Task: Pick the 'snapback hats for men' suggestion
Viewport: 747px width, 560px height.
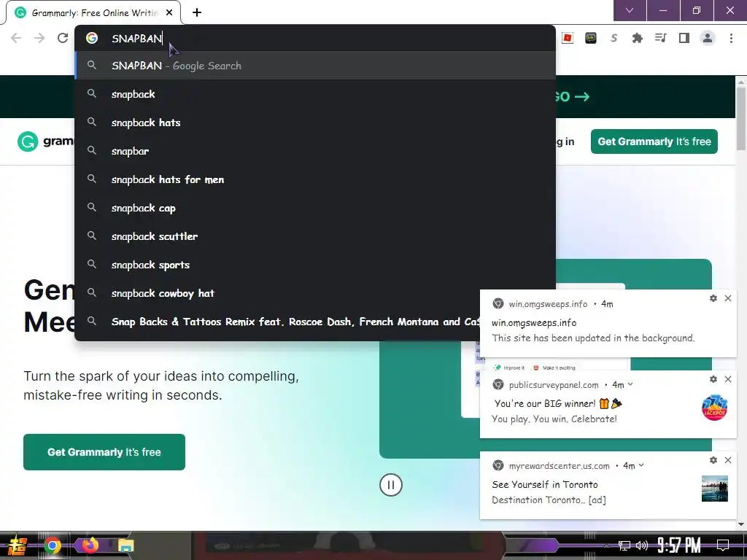Action: (314, 179)
